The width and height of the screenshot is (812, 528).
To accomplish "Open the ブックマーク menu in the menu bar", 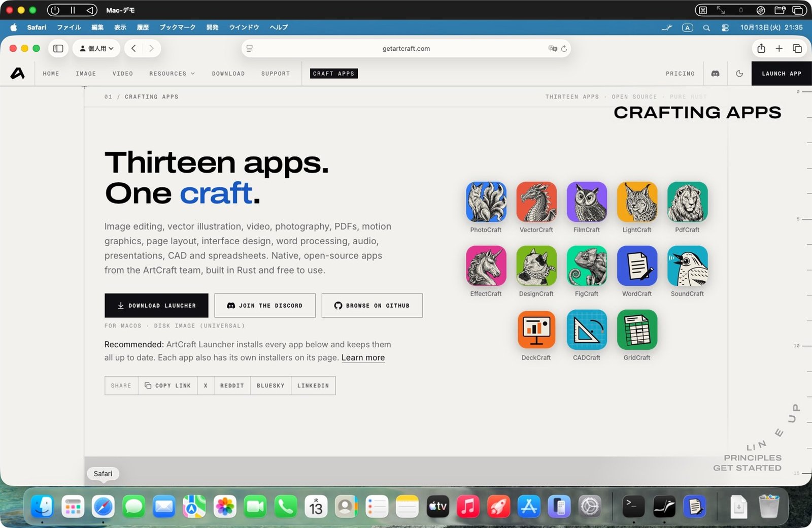I will tap(177, 27).
